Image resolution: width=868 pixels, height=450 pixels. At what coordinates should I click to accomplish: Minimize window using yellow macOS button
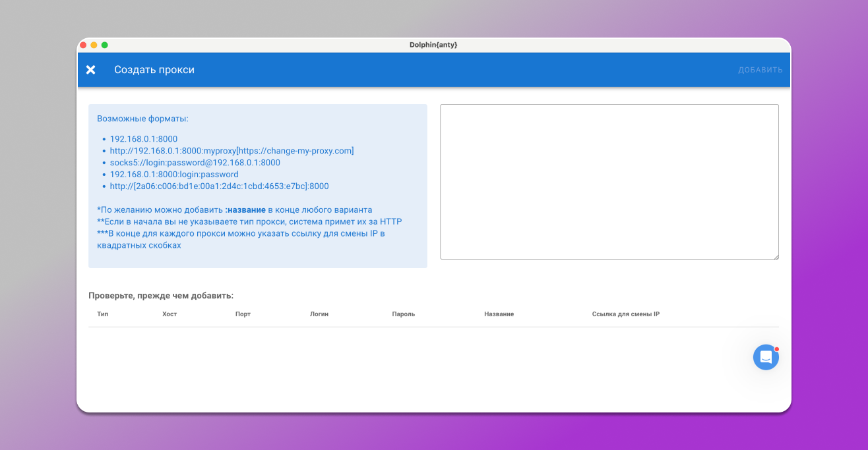pyautogui.click(x=94, y=45)
